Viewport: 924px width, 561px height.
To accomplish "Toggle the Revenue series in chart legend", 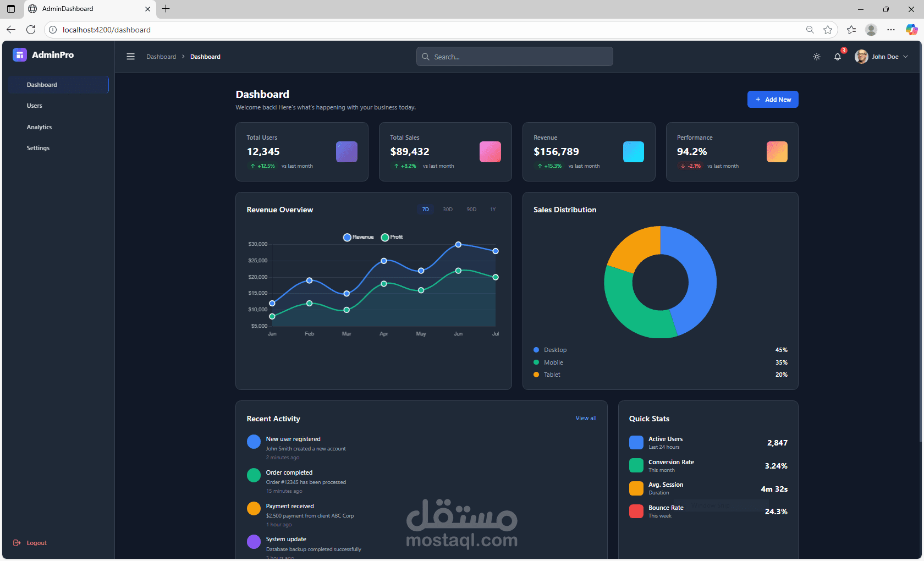I will (358, 237).
